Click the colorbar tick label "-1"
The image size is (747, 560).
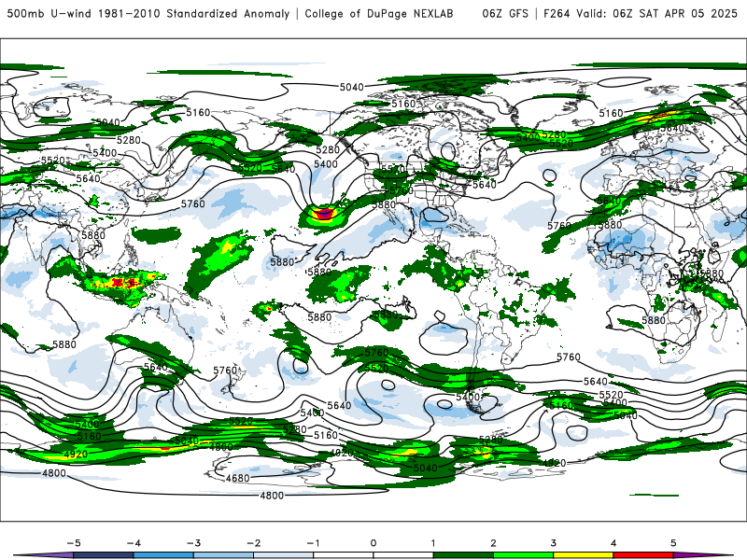(313, 543)
